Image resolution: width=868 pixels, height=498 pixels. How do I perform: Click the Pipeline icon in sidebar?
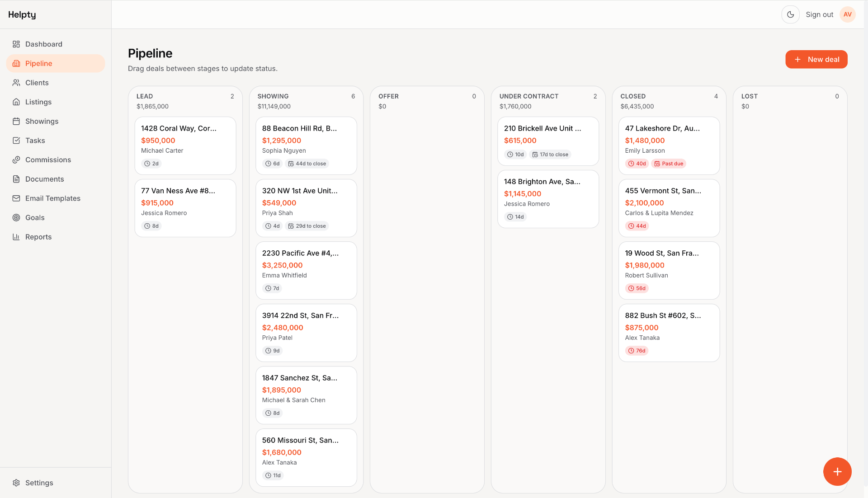pyautogui.click(x=16, y=64)
